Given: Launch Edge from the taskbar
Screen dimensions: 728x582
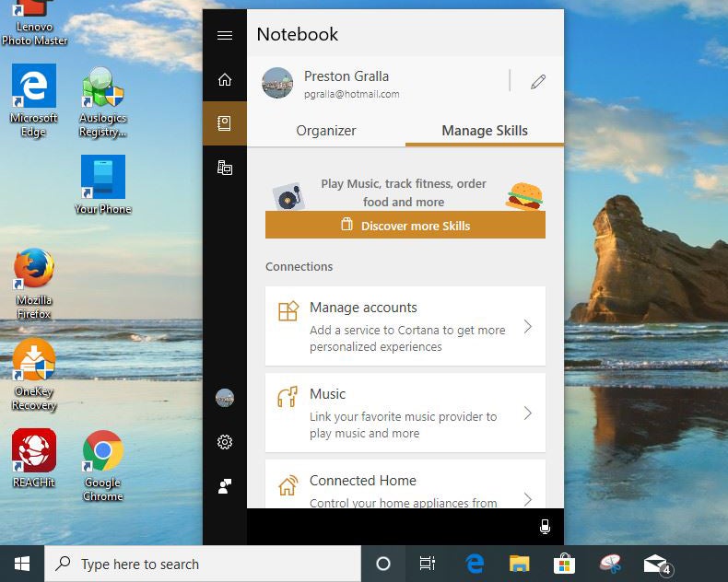Looking at the screenshot, I should click(474, 564).
